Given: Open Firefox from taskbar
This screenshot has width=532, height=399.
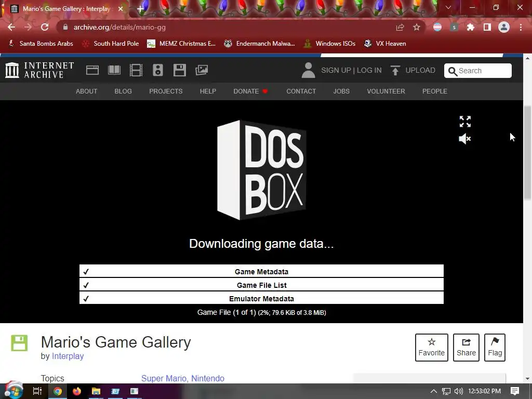Looking at the screenshot, I should (x=77, y=391).
